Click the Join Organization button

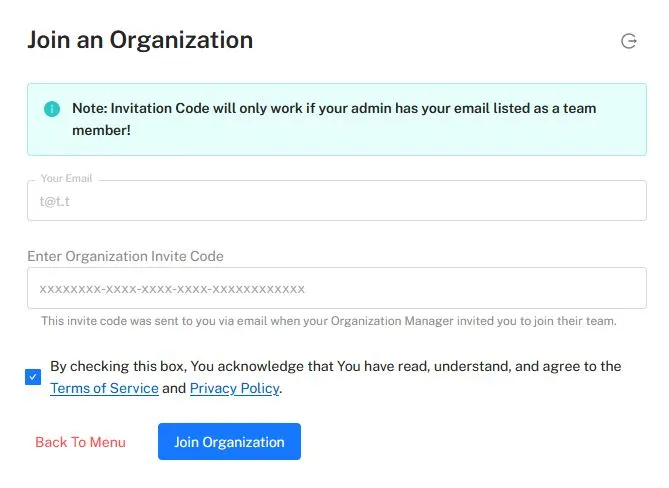click(229, 442)
